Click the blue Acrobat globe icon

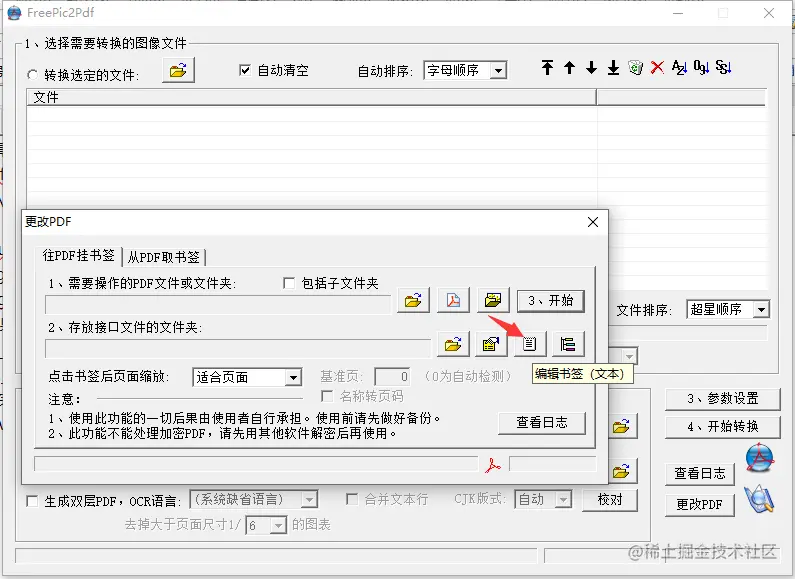(x=760, y=458)
